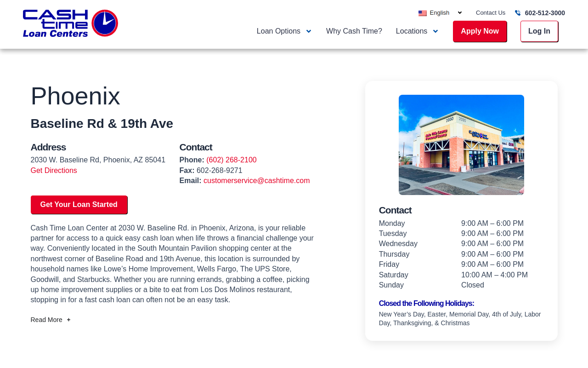Select the Baseline Rd & 19th Ave heading
This screenshot has width=588, height=368.
point(102,124)
